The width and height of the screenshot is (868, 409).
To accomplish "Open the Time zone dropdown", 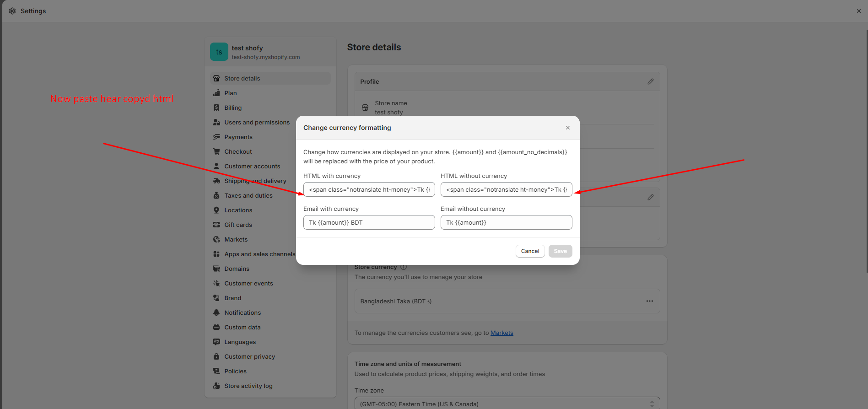I will (x=507, y=404).
